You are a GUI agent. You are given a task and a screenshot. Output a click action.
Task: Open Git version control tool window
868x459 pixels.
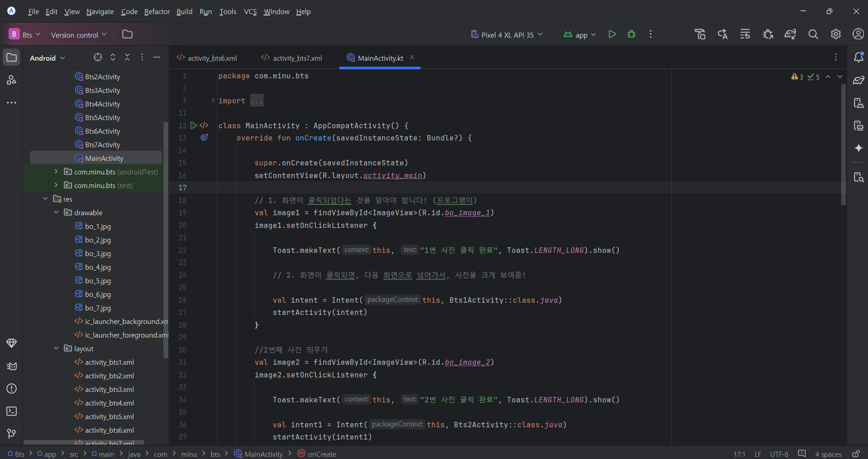12,434
